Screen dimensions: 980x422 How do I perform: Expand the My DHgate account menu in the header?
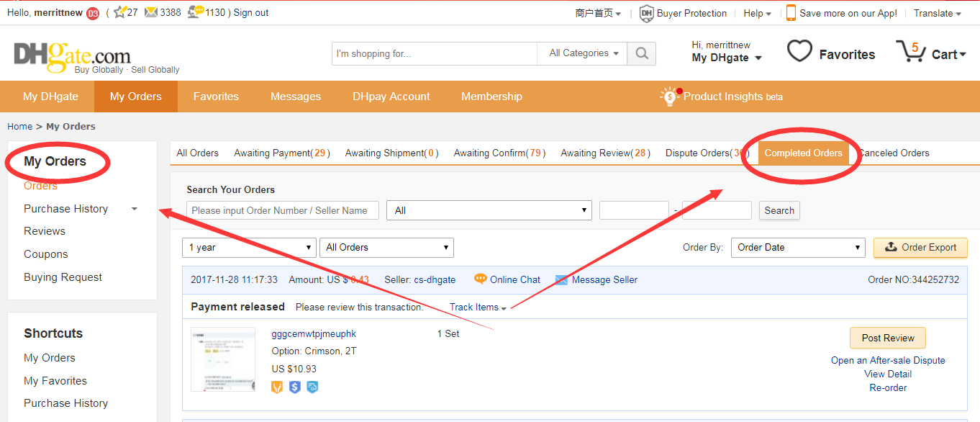pyautogui.click(x=727, y=58)
